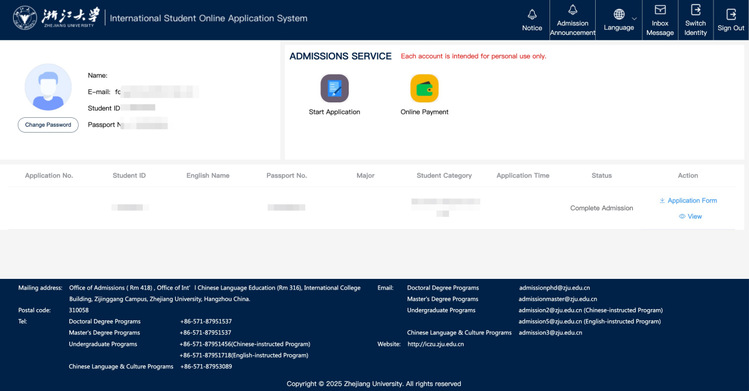The height and width of the screenshot is (391, 749).
Task: Expand the Language dropdown chevron
Action: pos(634,19)
